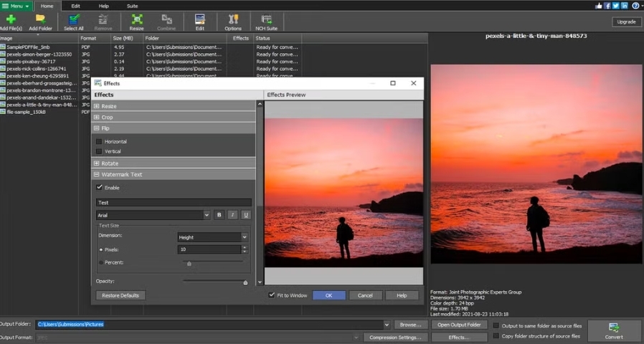Viewport: 644px width, 344px height.
Task: Click the help question mark icon
Action: pos(636,6)
